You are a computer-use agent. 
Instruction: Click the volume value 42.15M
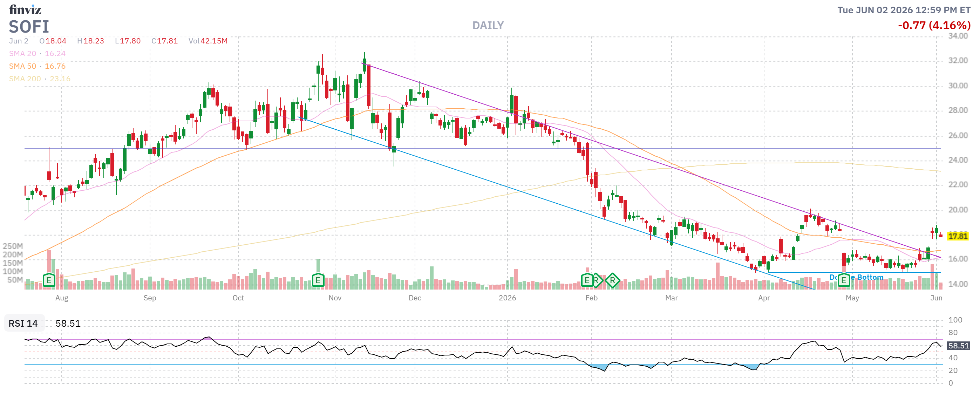(x=214, y=41)
